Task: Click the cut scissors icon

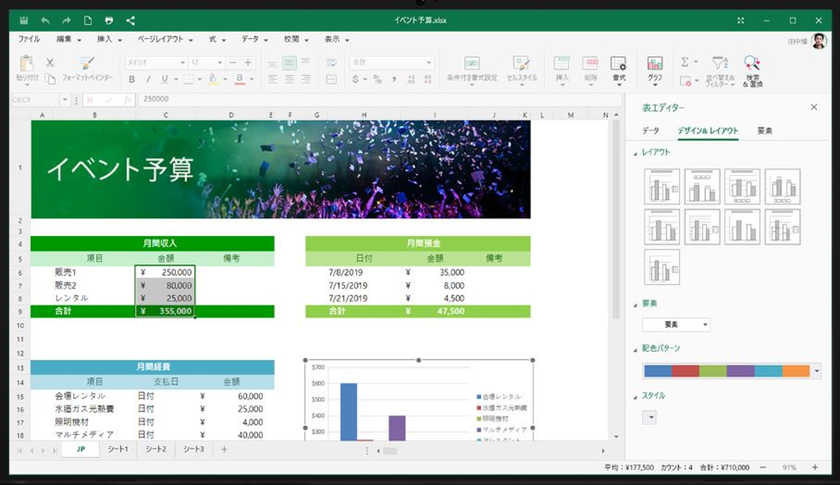Action: click(50, 62)
